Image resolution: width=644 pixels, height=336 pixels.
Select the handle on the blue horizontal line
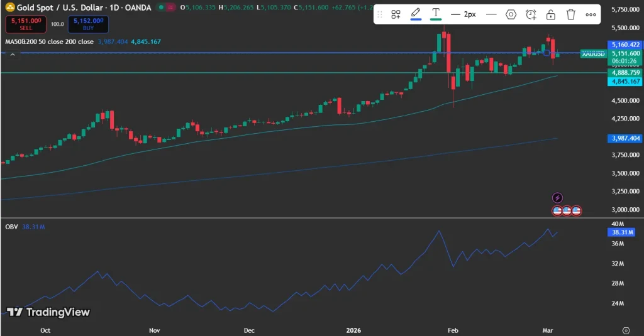(547, 53)
